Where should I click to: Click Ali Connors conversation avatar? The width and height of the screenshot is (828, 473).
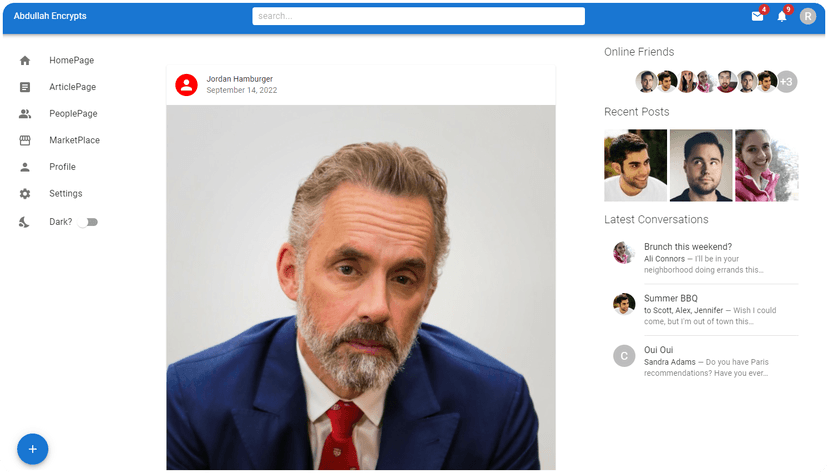click(624, 252)
